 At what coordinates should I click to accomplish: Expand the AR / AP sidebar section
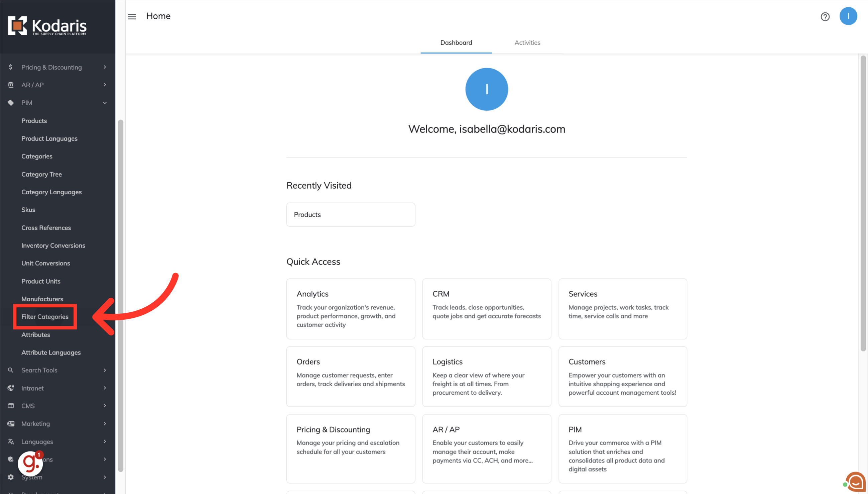tap(105, 85)
